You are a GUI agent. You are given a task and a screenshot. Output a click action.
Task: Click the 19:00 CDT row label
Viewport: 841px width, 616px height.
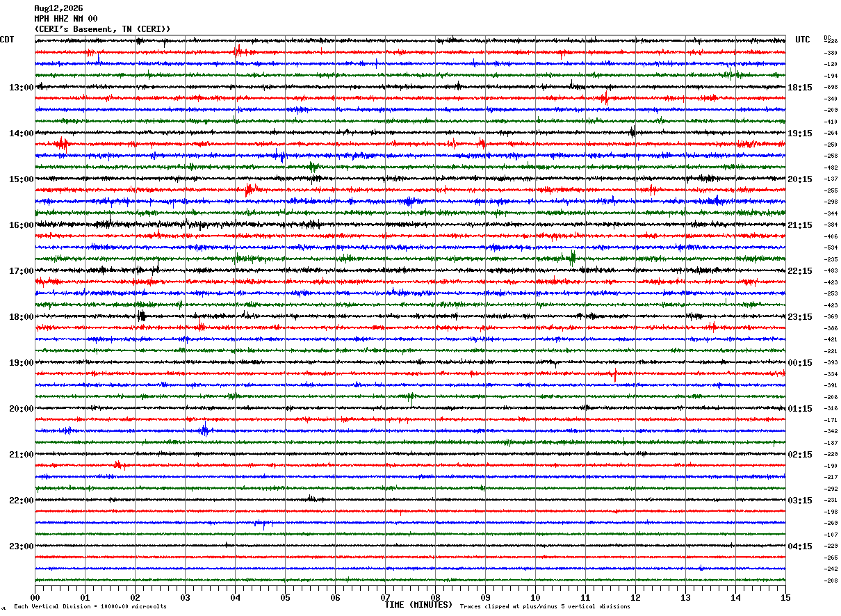(21, 363)
